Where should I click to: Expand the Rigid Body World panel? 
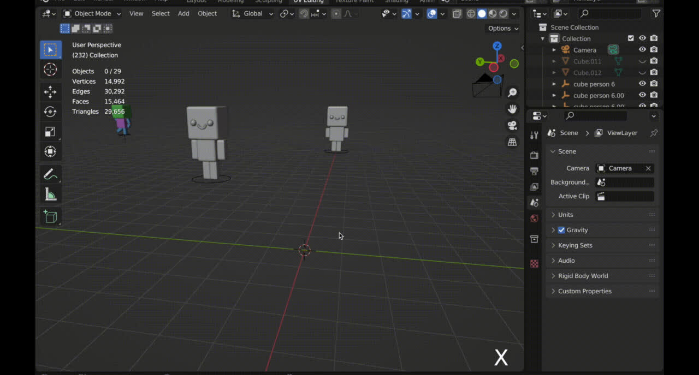(x=602, y=276)
